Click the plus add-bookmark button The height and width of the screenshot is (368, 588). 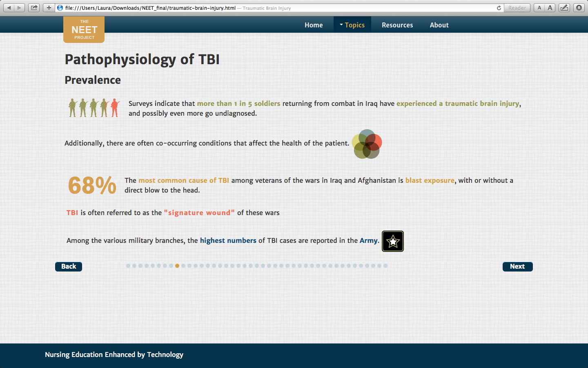[x=49, y=8]
